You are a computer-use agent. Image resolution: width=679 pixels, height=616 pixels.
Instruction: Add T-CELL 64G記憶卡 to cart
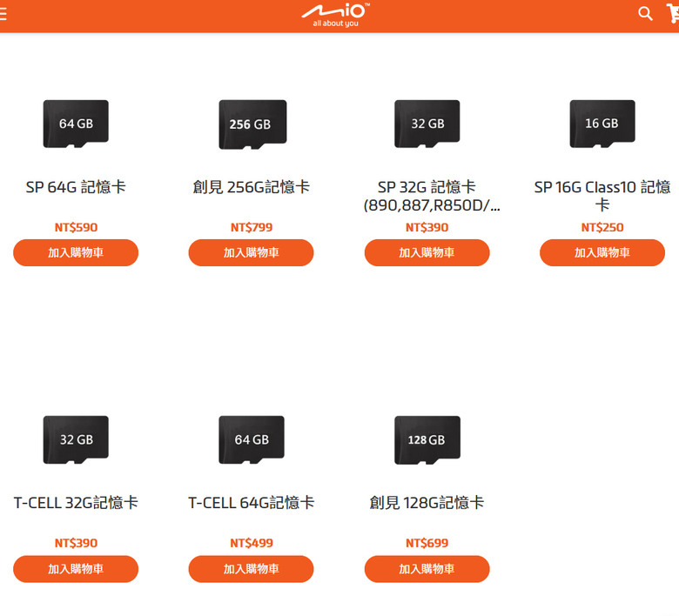pyautogui.click(x=252, y=569)
